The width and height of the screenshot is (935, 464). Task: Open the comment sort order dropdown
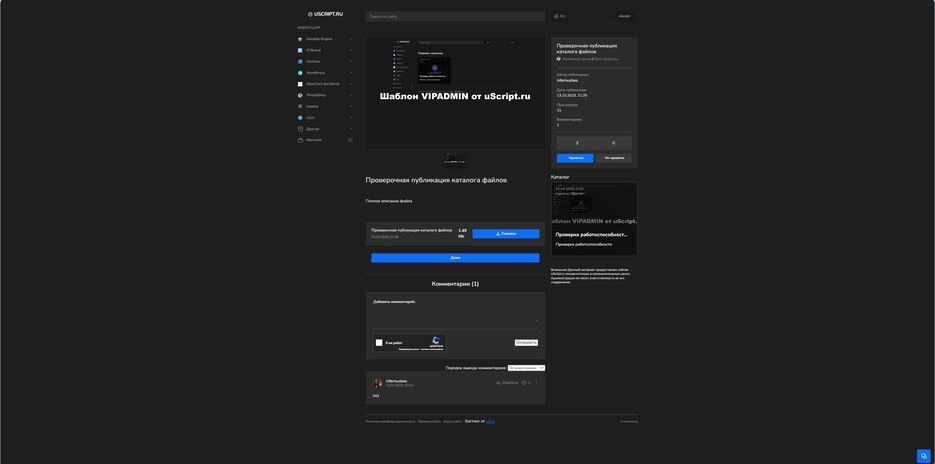[x=526, y=368]
